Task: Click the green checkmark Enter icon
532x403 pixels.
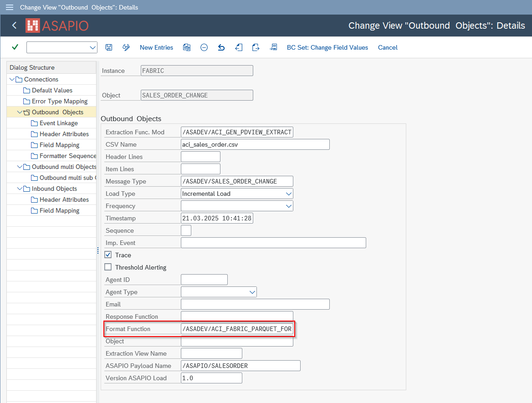Action: [15, 47]
